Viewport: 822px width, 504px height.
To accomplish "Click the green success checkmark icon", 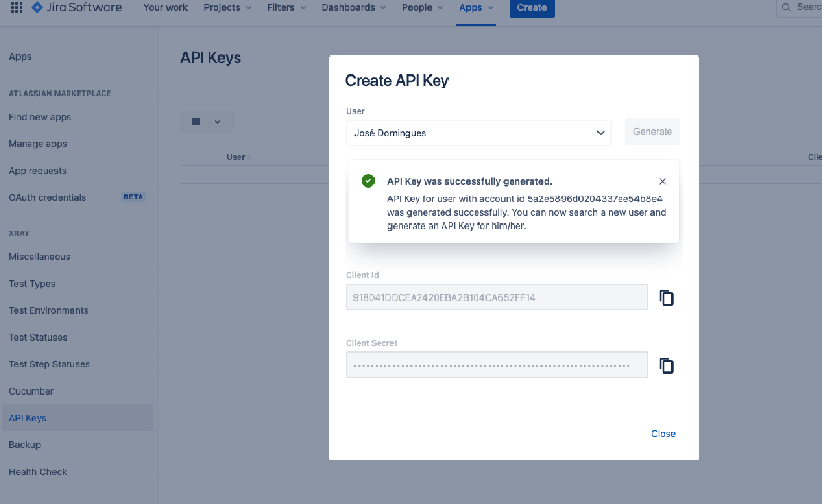I will pos(368,181).
